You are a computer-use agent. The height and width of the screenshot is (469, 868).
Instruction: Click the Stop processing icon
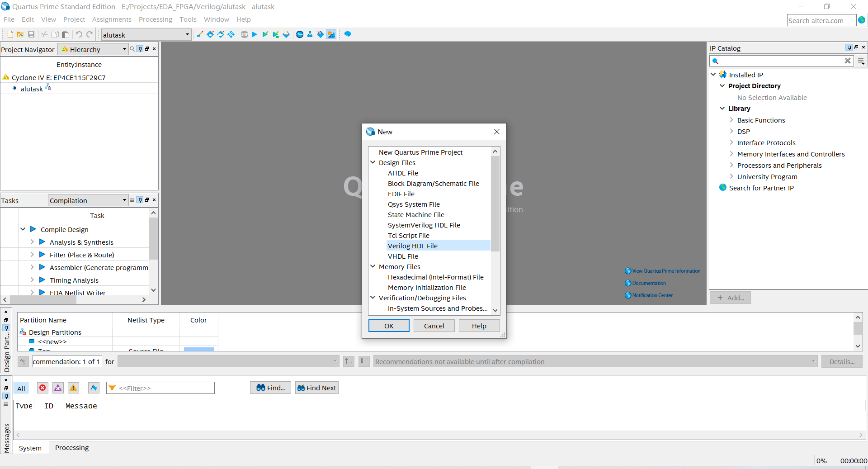(244, 34)
